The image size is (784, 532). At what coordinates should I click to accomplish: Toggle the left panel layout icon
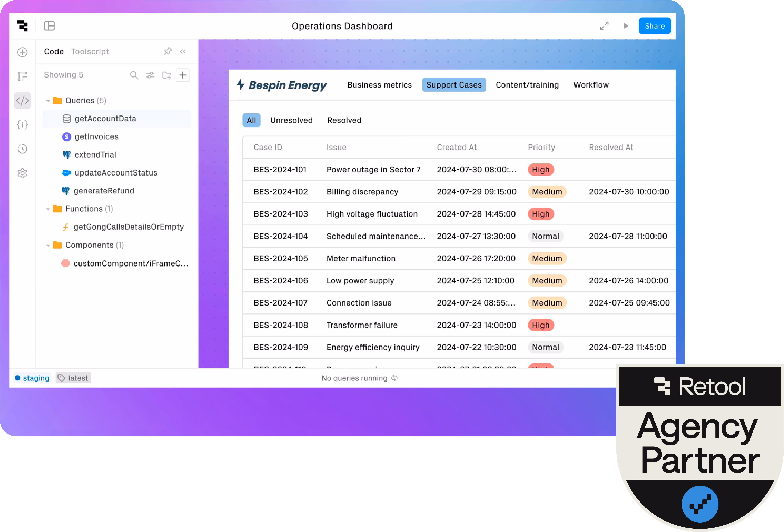(x=49, y=26)
